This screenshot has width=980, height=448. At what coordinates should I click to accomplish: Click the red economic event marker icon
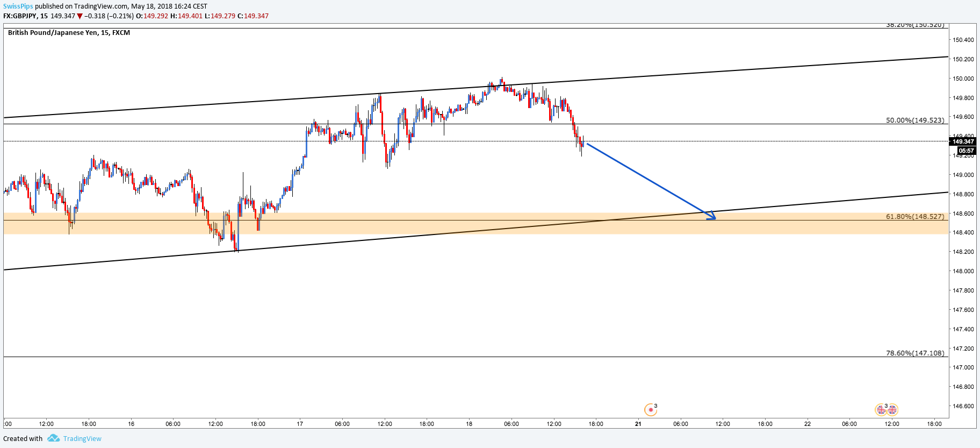click(x=651, y=410)
